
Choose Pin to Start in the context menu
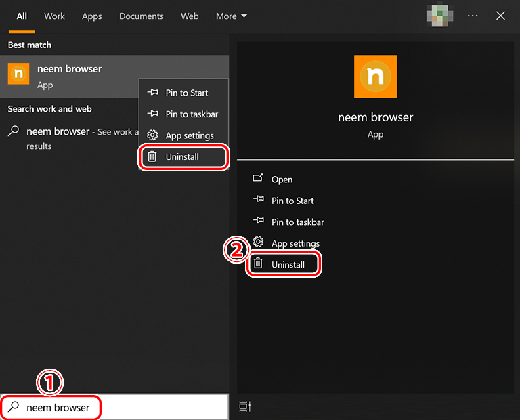pos(183,93)
